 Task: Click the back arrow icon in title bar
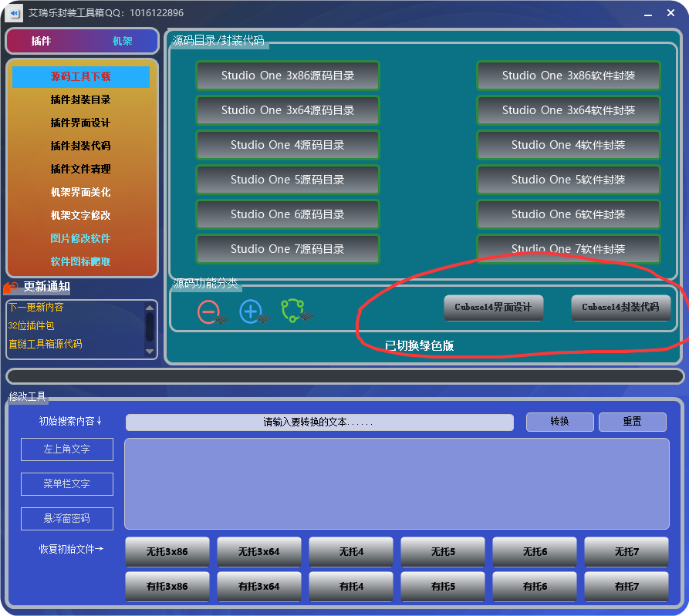(15, 13)
